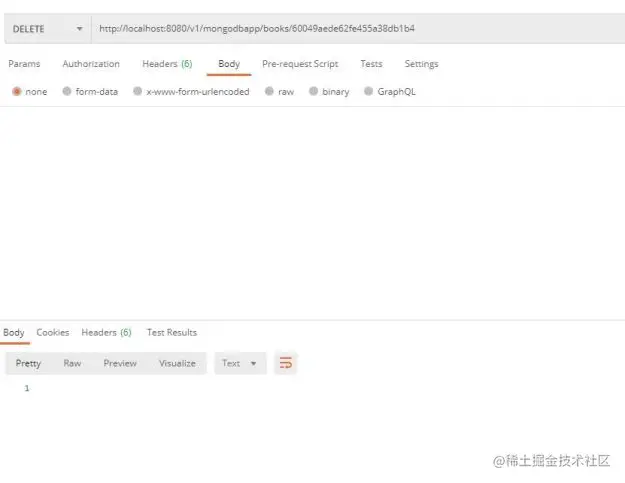Open the response Body tab
Screen dimensions: 625x483
tap(14, 332)
